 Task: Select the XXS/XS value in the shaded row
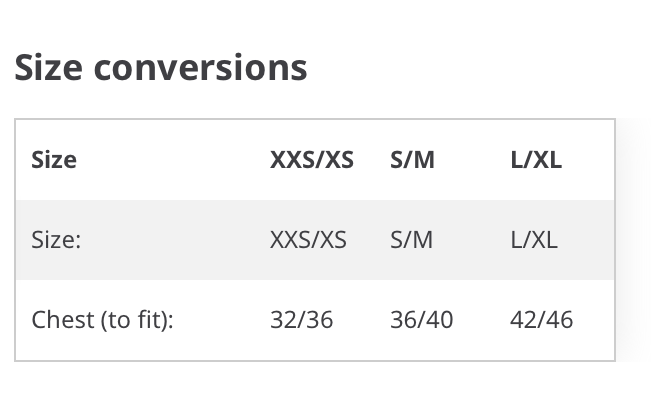point(308,240)
